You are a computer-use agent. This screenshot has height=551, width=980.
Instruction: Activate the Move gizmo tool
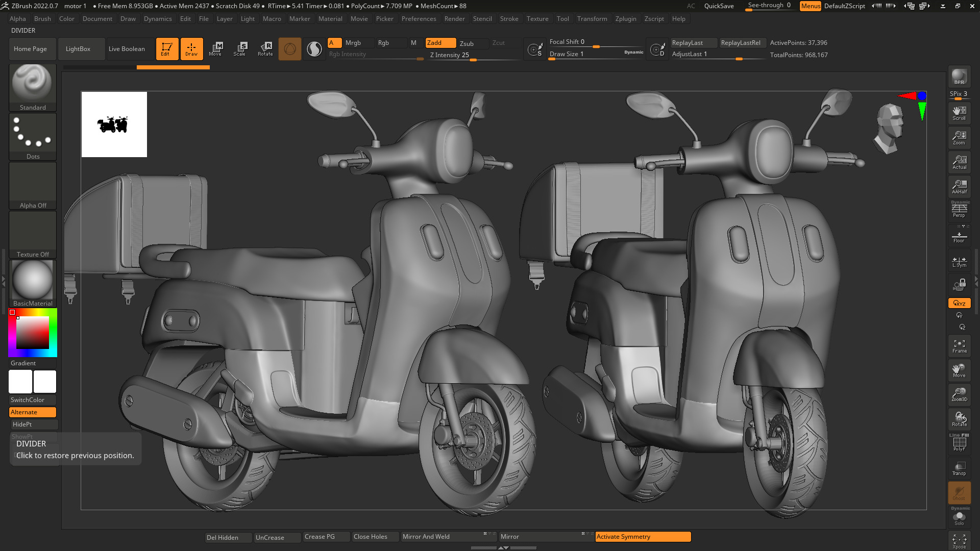coord(215,49)
